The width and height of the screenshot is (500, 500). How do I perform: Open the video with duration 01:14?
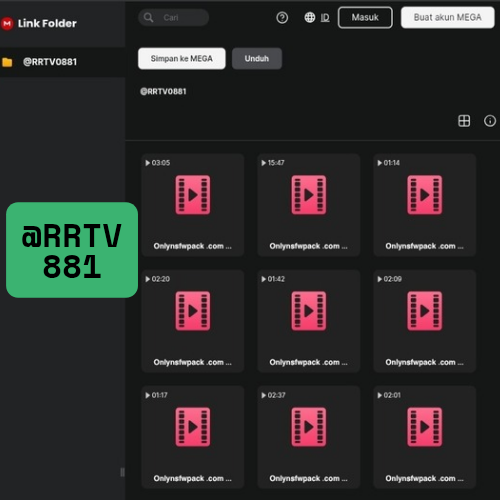[x=424, y=205]
